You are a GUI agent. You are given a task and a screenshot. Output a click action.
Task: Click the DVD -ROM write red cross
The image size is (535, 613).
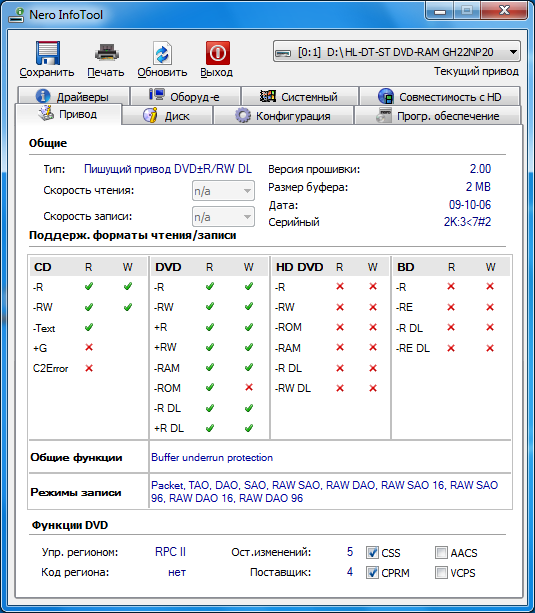pyautogui.click(x=249, y=387)
